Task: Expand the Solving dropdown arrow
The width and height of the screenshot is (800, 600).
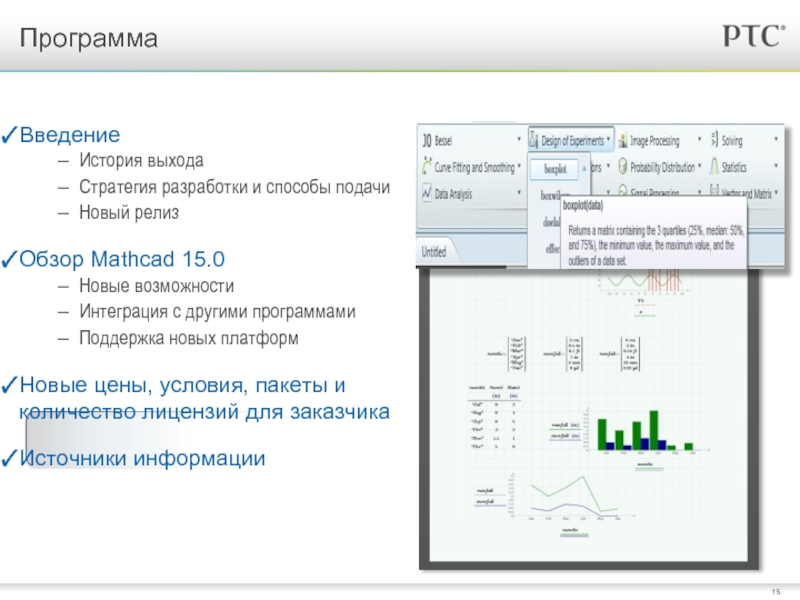Action: pos(776,139)
